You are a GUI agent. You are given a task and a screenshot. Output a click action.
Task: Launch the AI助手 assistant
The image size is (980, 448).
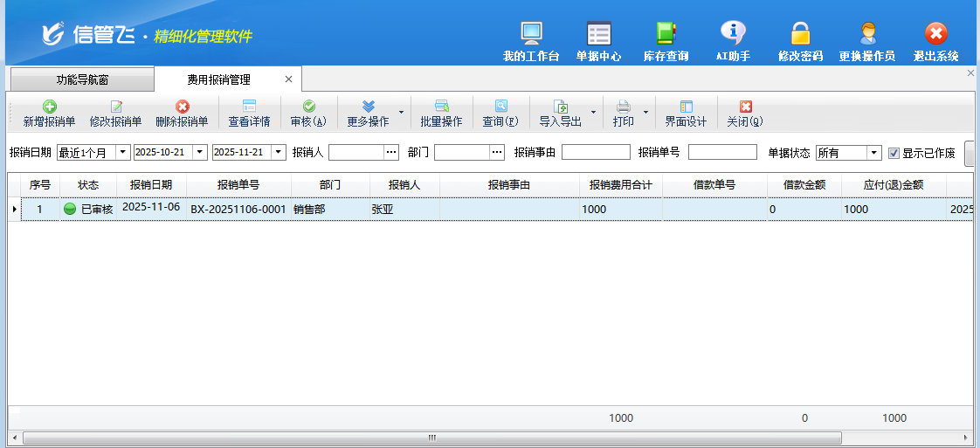[x=733, y=41]
